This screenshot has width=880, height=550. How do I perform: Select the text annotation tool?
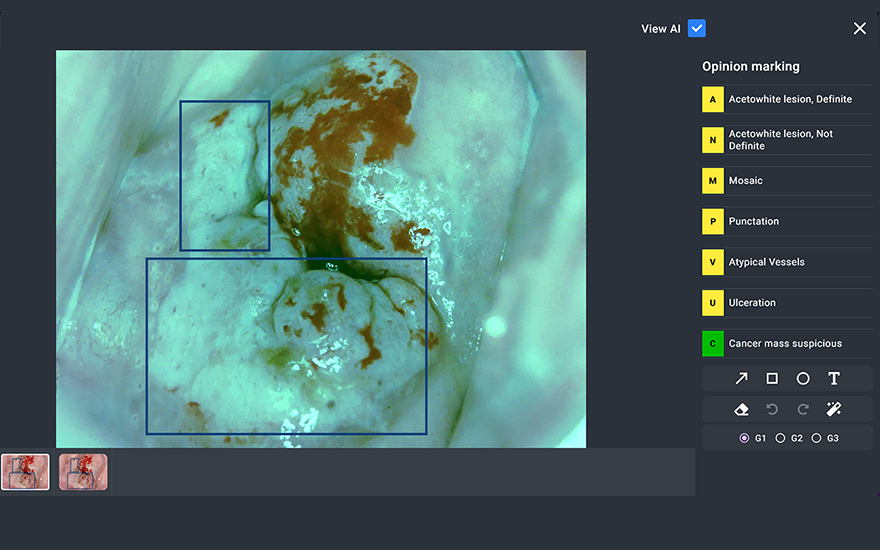[834, 379]
